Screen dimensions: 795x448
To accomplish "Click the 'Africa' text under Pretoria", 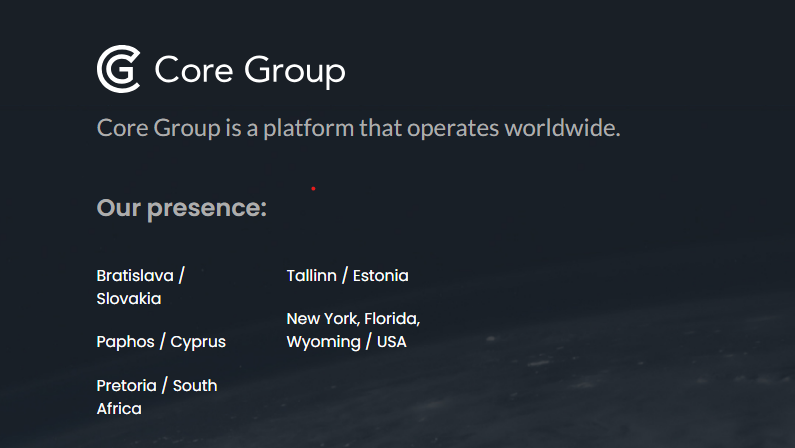I will tap(119, 408).
